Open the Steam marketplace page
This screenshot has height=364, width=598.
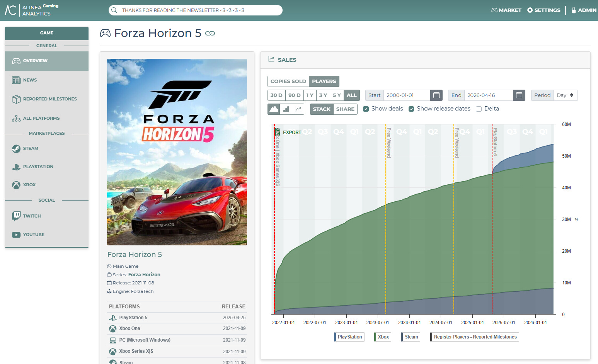point(47,148)
